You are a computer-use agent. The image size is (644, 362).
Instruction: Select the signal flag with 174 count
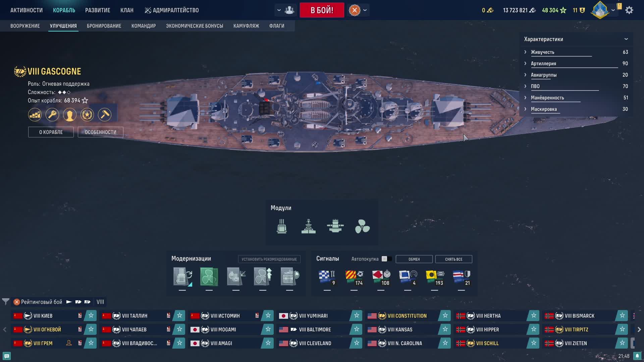(354, 278)
